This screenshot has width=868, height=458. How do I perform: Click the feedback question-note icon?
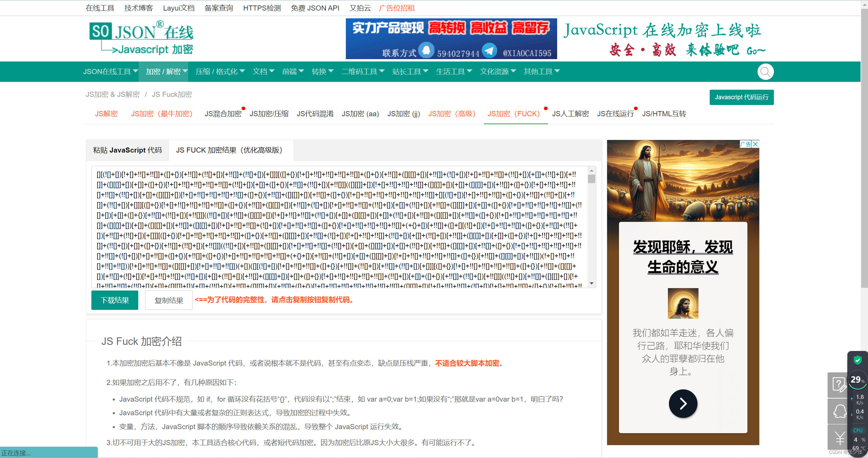[838, 385]
